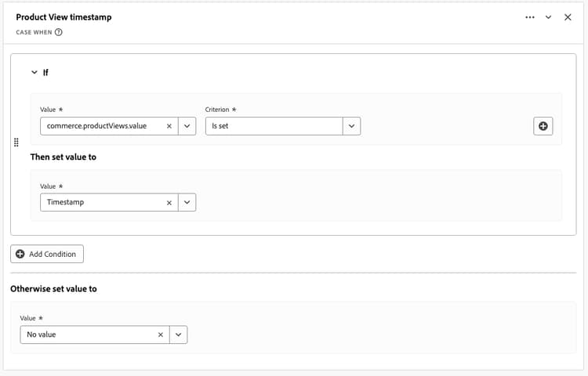Add a criterion with the plus icon

point(543,126)
